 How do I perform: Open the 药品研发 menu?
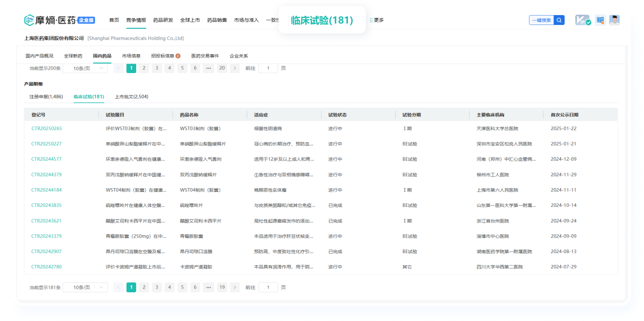coord(163,20)
